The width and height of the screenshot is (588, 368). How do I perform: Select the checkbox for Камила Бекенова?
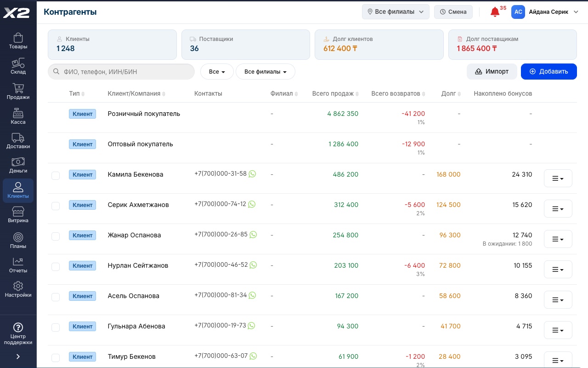pyautogui.click(x=56, y=175)
